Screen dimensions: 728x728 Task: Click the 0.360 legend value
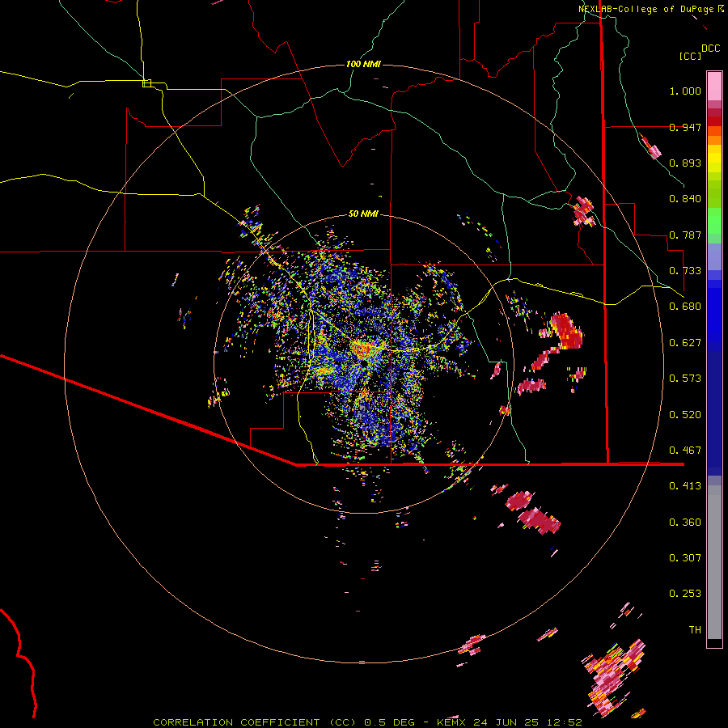click(x=685, y=523)
